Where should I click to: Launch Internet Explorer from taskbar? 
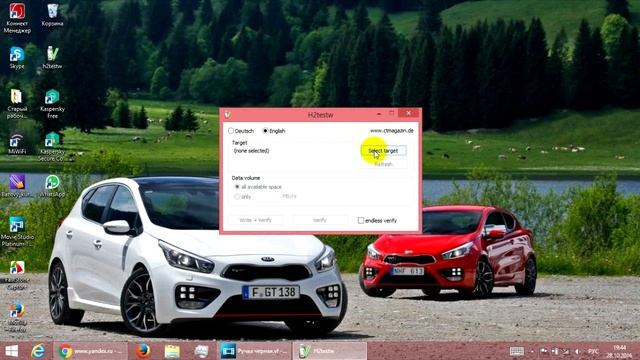point(38,351)
